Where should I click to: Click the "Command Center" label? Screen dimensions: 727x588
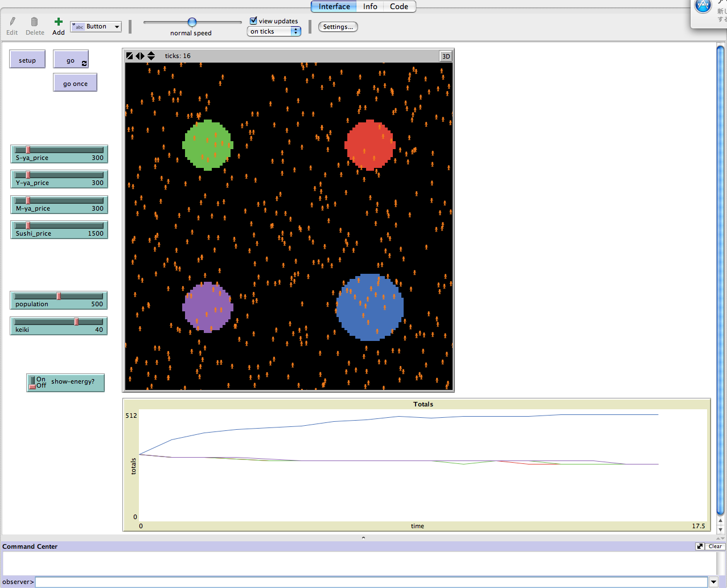pos(30,546)
